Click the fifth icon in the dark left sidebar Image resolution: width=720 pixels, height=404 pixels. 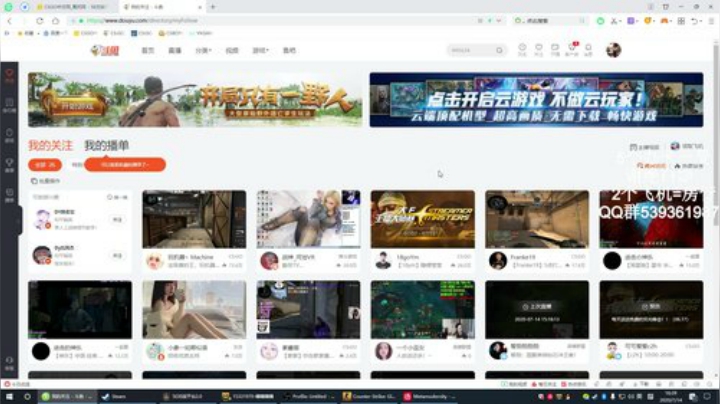tap(9, 195)
